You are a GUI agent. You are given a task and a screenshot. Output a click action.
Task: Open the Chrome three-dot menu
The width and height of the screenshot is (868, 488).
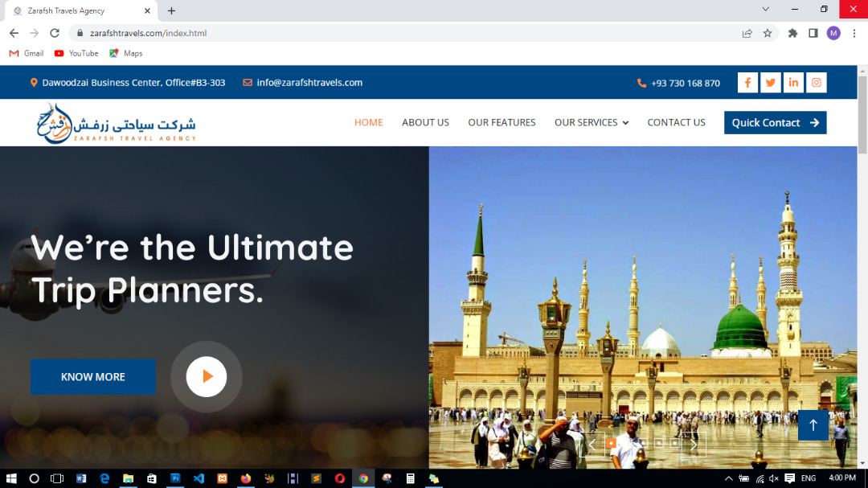(x=854, y=33)
